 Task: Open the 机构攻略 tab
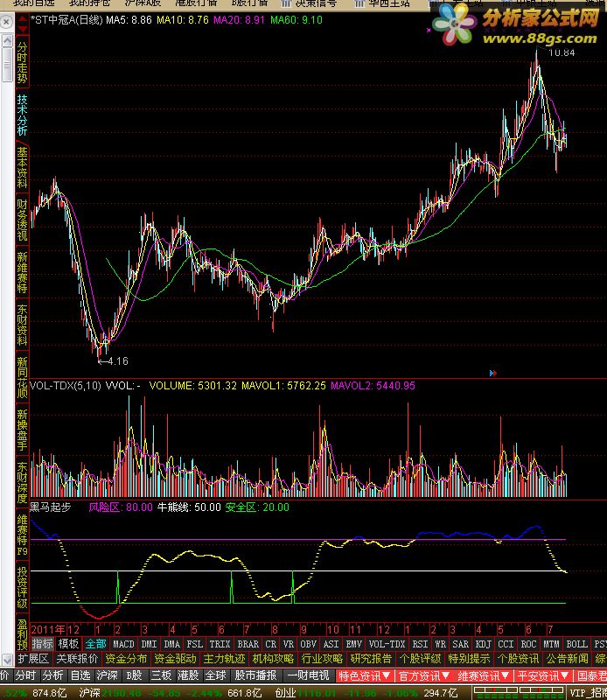tap(273, 659)
